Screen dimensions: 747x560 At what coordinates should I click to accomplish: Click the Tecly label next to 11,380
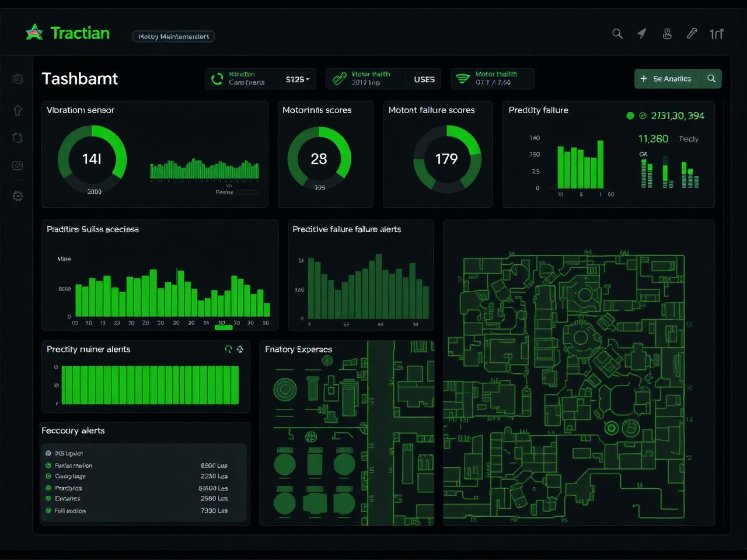click(x=689, y=139)
